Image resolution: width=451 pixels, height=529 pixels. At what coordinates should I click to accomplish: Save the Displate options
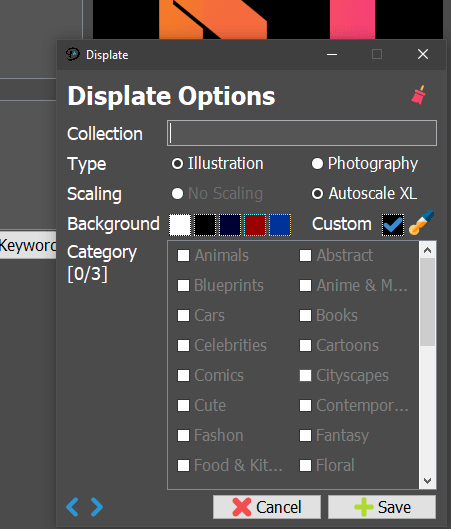click(x=382, y=507)
